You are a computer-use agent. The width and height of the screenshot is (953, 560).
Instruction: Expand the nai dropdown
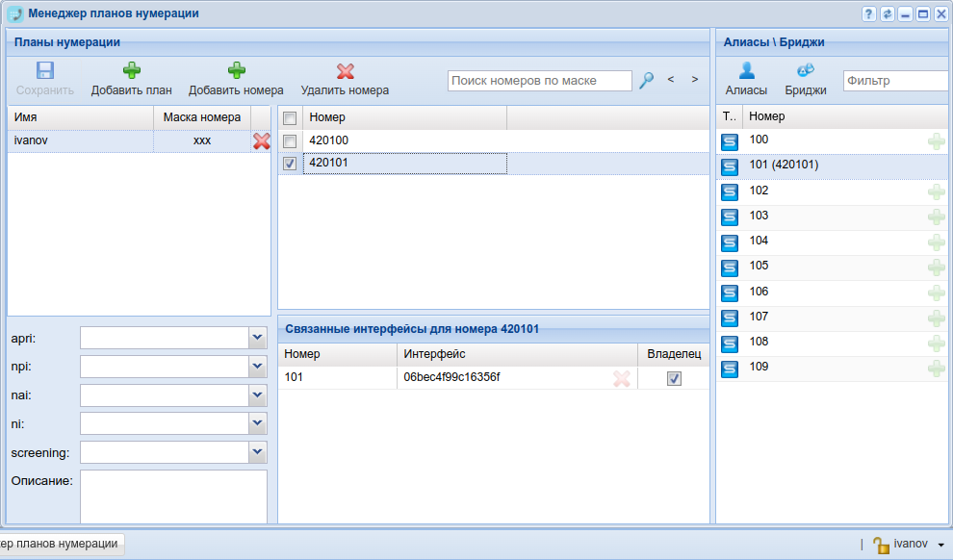257,395
